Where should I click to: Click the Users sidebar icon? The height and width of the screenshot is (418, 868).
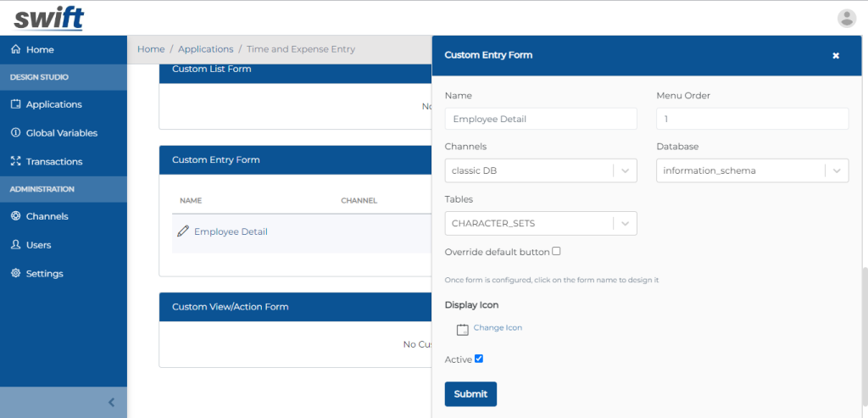click(15, 245)
